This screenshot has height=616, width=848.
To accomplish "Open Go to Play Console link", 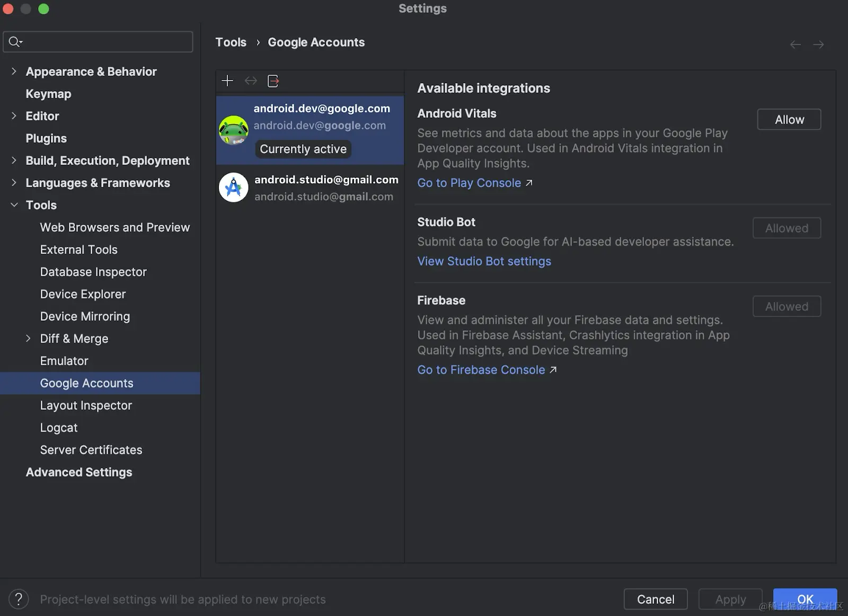I will 469,183.
